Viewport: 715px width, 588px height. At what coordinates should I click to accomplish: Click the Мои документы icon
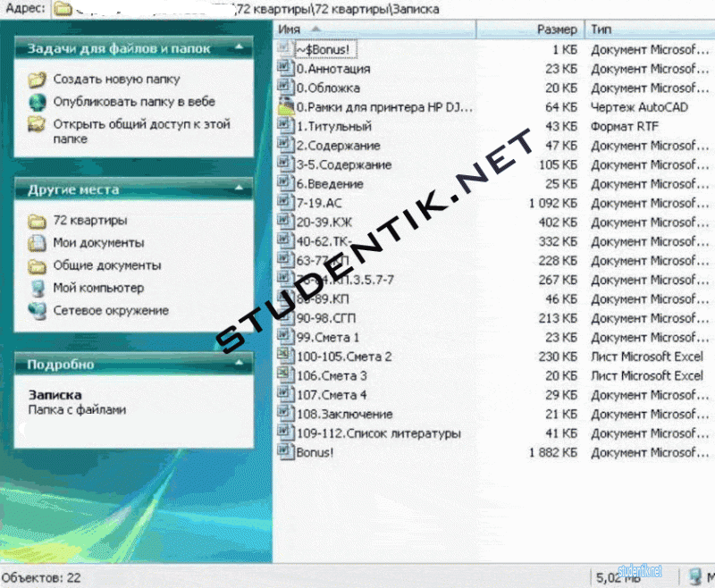(x=37, y=243)
